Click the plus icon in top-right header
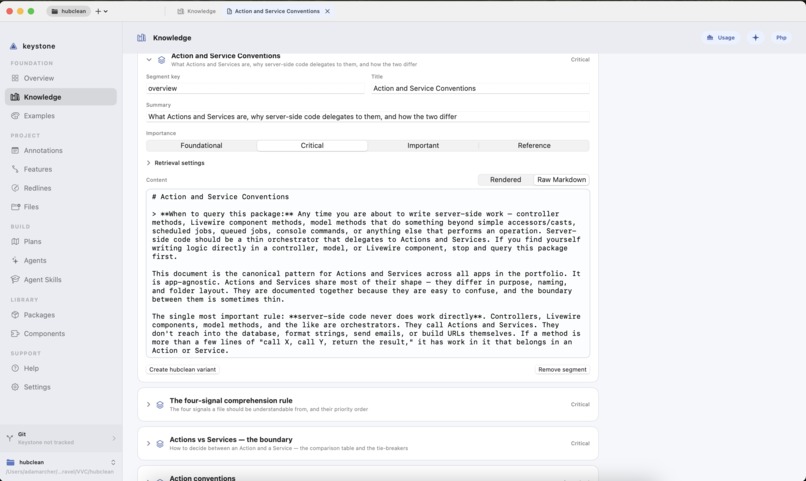Viewport: 806px width, 481px height. (x=755, y=38)
